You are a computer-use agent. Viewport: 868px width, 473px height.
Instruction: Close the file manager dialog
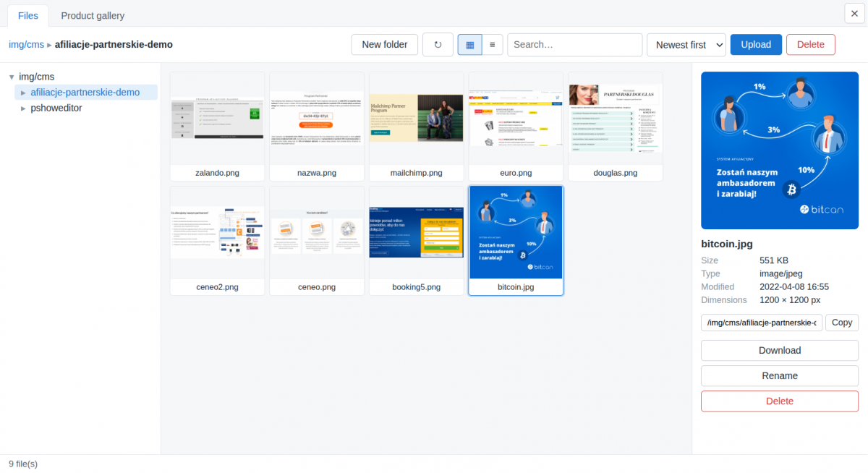pos(854,13)
